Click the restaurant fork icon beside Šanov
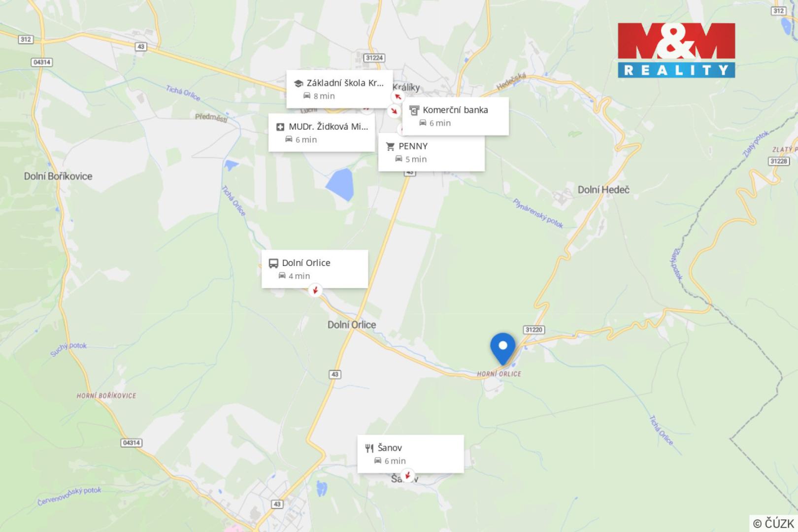Image resolution: width=798 pixels, height=532 pixels. (x=369, y=448)
